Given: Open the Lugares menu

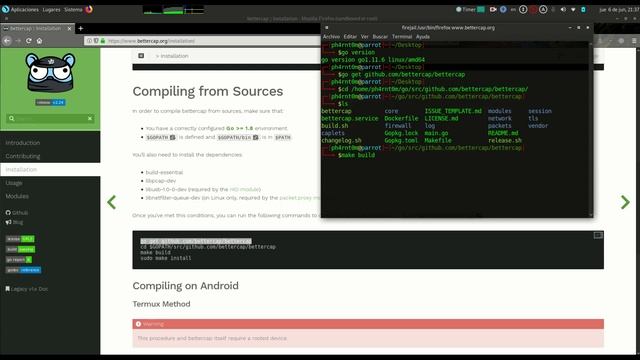Looking at the screenshot, I should (x=51, y=9).
